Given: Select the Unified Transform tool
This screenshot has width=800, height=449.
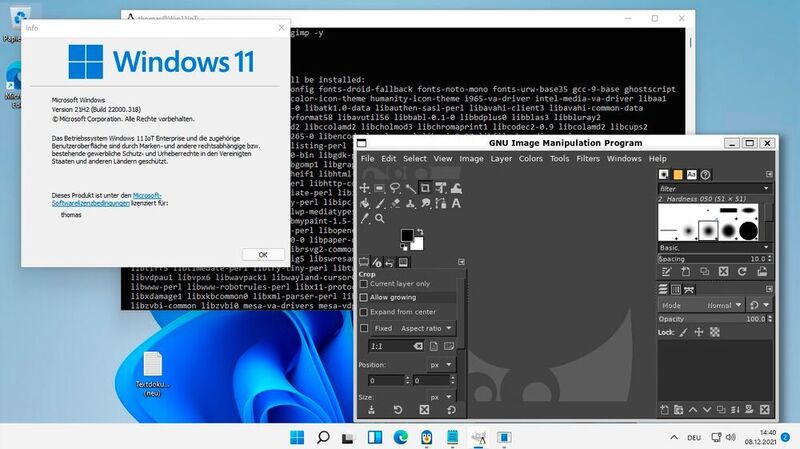Looking at the screenshot, I should (440, 188).
